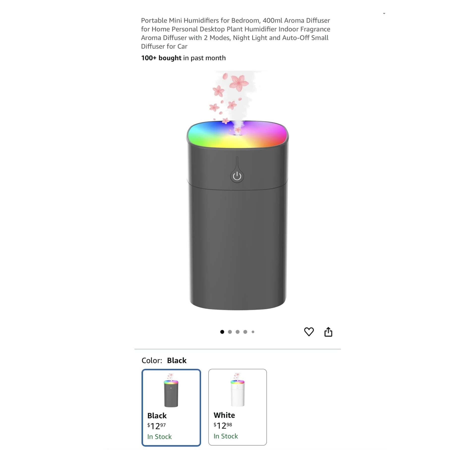Image resolution: width=476 pixels, height=463 pixels.
Task: Add item to wishlist with heart icon
Action: click(309, 332)
